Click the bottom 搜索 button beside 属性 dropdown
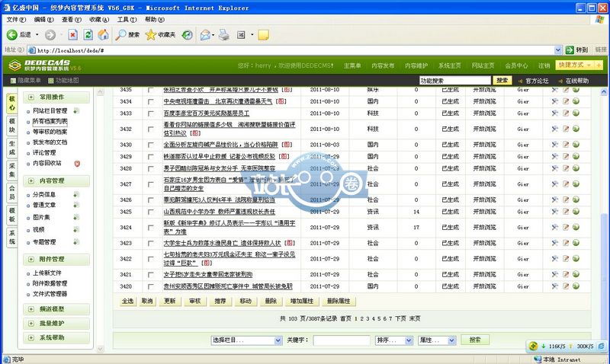 [474, 340]
